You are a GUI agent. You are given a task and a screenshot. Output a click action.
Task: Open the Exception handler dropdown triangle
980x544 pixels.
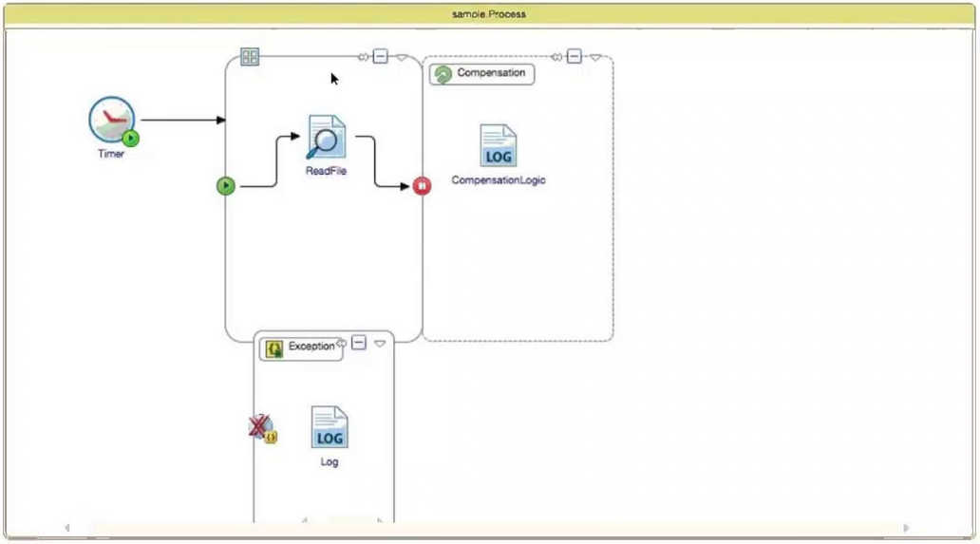380,344
